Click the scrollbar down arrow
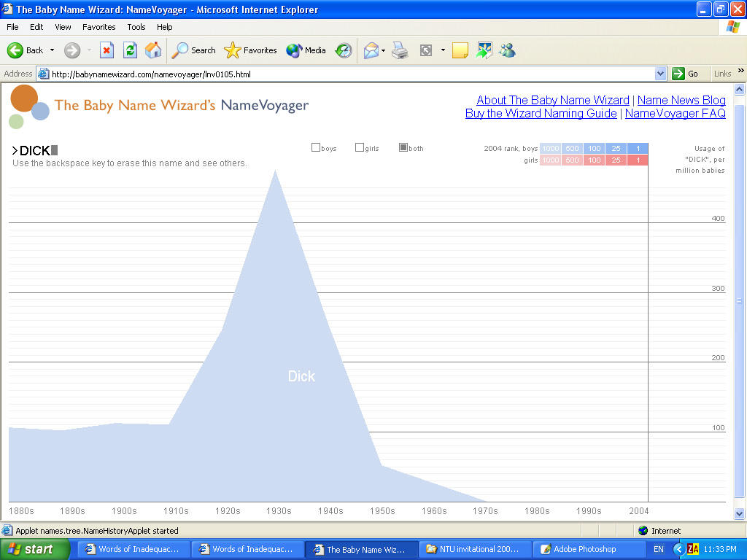The height and width of the screenshot is (560, 747). click(740, 513)
